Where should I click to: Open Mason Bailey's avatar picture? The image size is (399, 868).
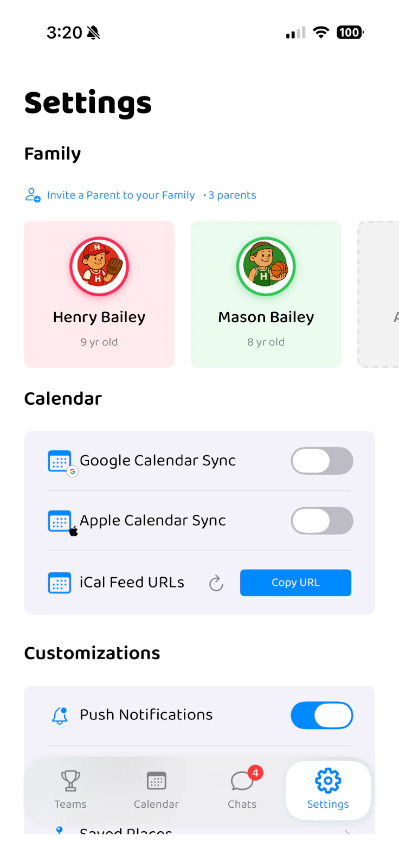pos(266,266)
